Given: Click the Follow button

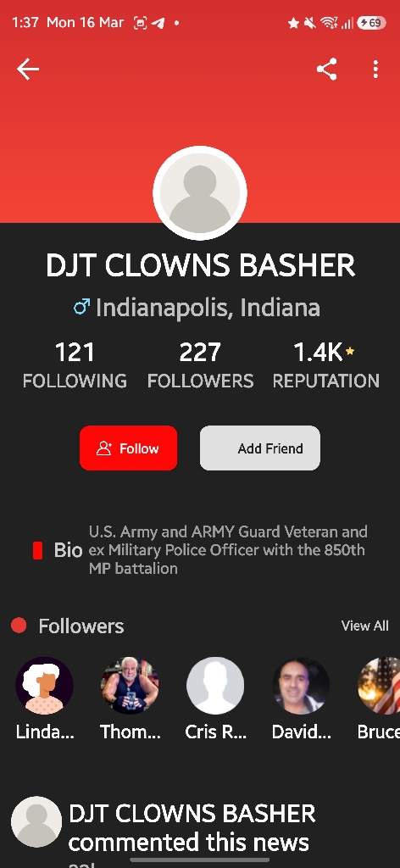Looking at the screenshot, I should click(128, 448).
